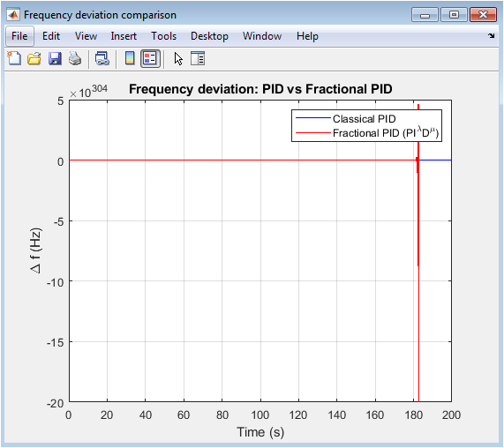Toggle the Insert Legend button
Viewport: 504px width, 448px height.
click(x=150, y=59)
